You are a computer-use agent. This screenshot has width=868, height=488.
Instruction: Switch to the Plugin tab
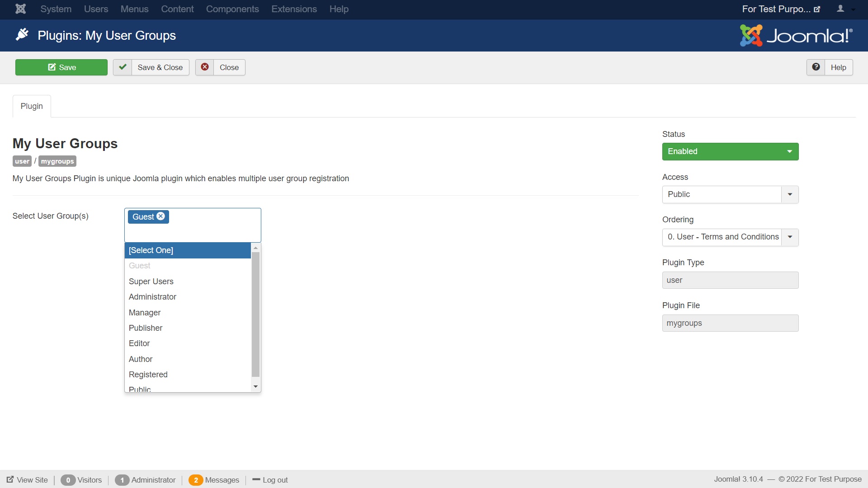pyautogui.click(x=32, y=106)
